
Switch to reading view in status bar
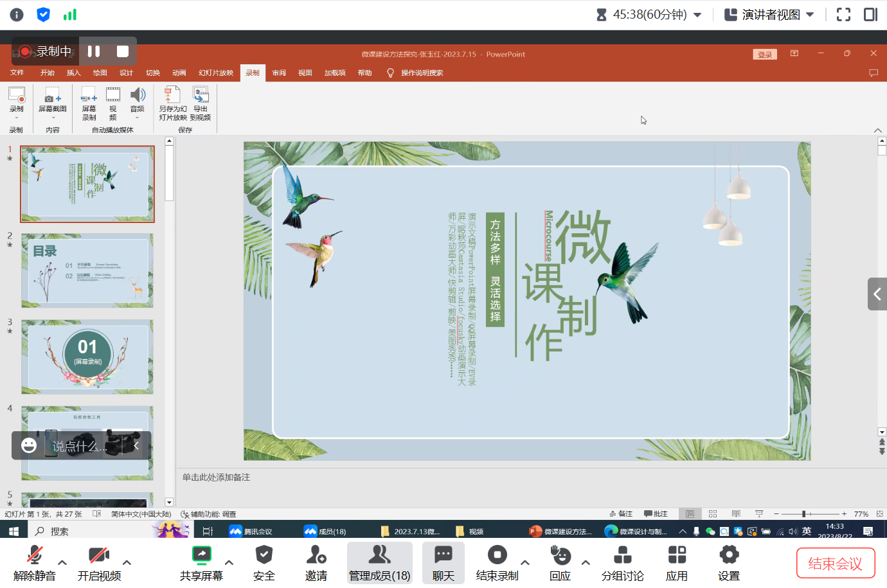click(736, 514)
